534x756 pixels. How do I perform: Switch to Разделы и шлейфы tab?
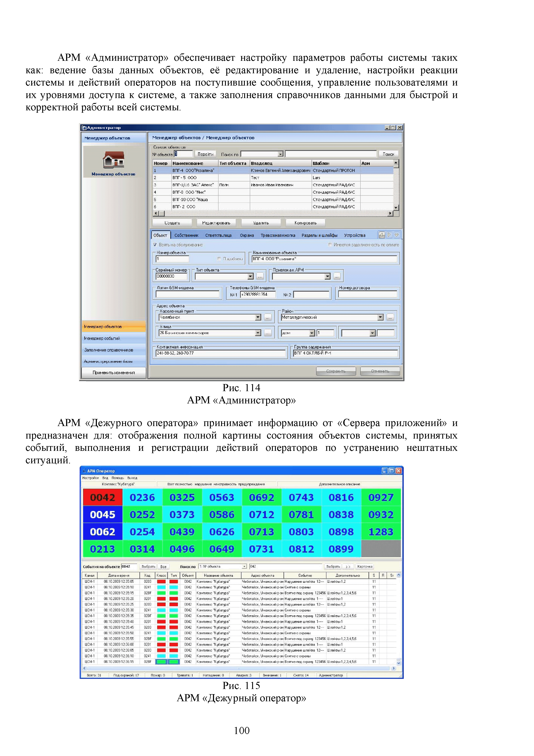coord(319,235)
